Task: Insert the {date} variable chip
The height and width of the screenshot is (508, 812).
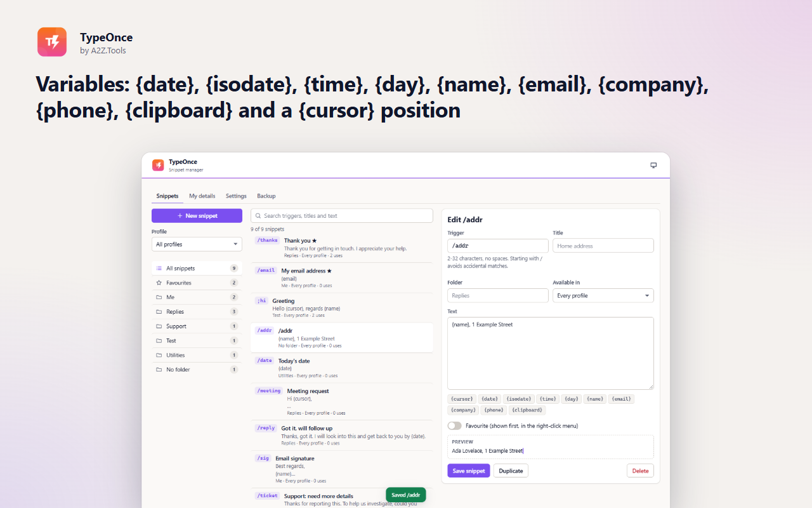Action: 489,399
